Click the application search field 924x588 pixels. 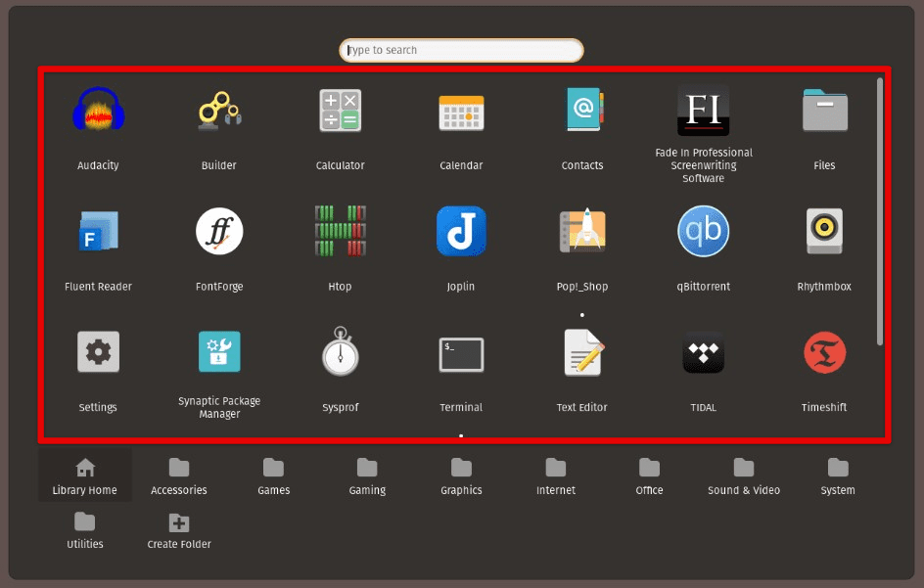click(461, 50)
